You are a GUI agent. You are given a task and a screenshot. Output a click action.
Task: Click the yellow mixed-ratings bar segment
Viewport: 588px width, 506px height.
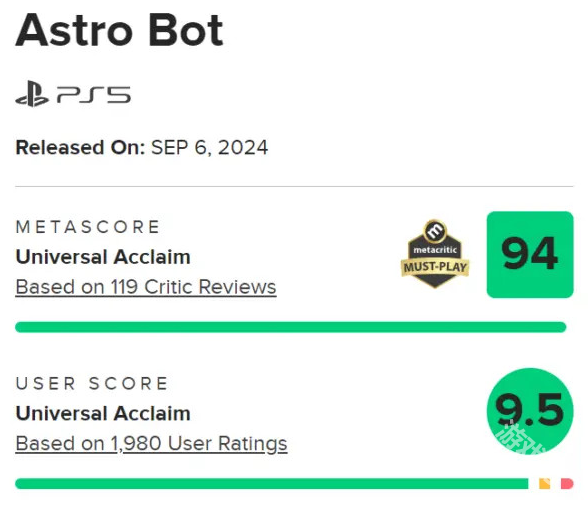pos(544,483)
